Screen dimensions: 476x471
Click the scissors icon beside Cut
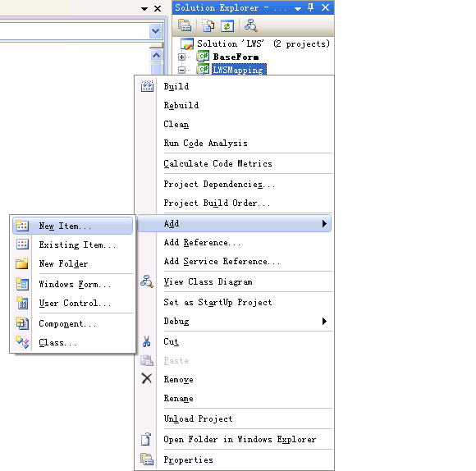[147, 341]
